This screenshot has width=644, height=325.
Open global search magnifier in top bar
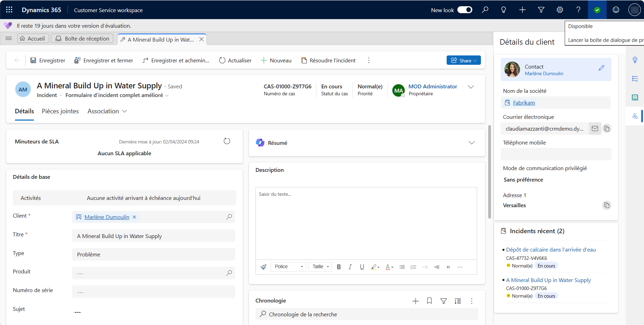pyautogui.click(x=485, y=10)
